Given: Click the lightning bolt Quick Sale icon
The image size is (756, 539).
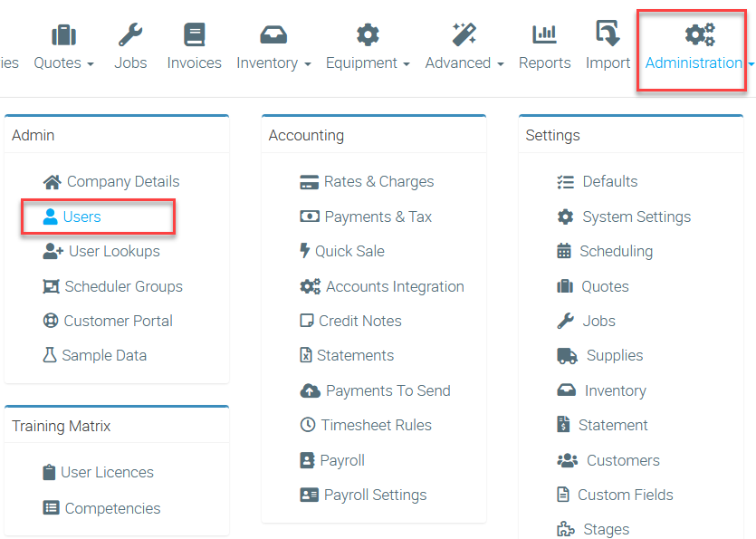Looking at the screenshot, I should (304, 251).
